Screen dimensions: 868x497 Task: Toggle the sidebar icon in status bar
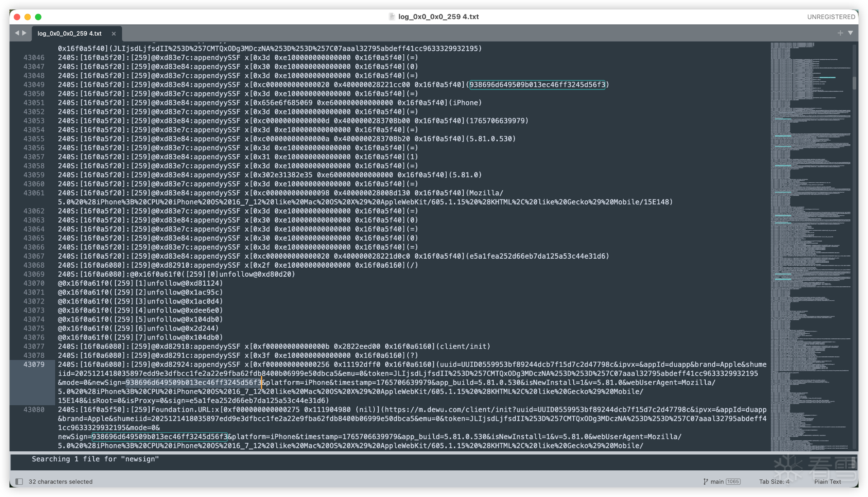tap(19, 482)
